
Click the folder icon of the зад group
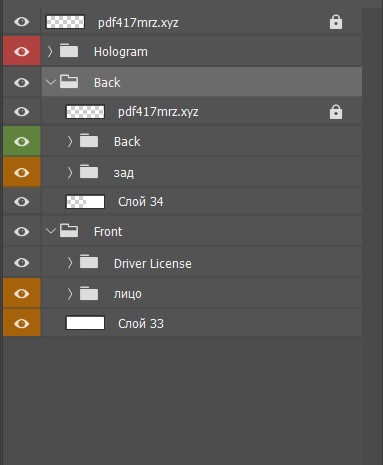[89, 172]
